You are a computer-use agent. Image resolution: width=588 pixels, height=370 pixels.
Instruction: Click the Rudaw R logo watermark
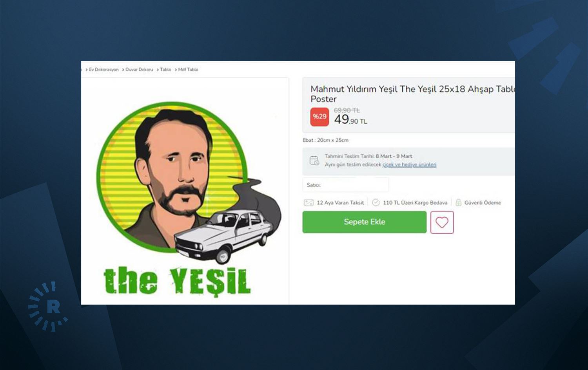48,307
